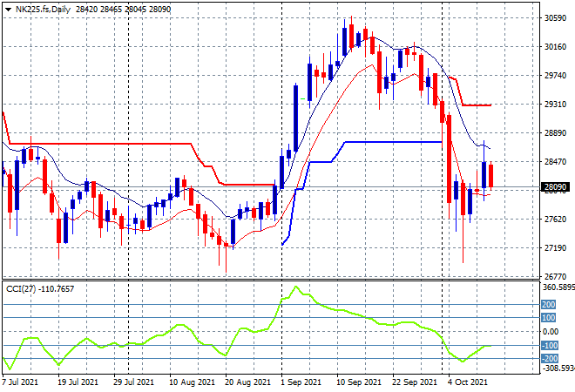Click the CCI -100 level label

tap(550, 346)
